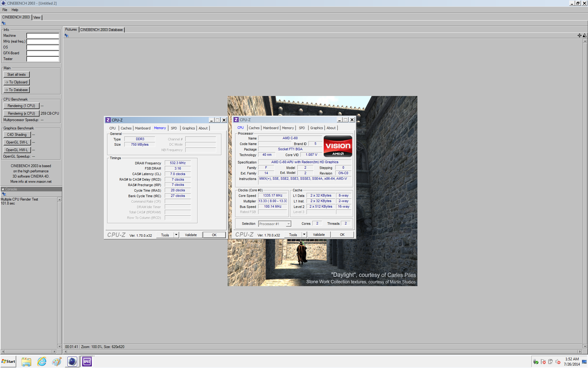Click OK in Memory CPU-Z window
Viewport: 588px width, 368px height.
tap(214, 235)
